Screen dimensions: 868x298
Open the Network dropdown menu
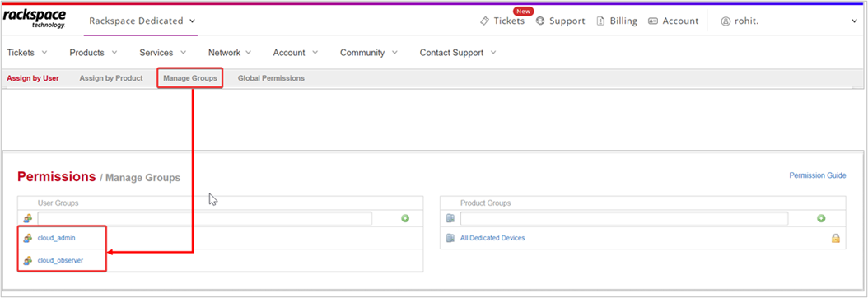pos(230,53)
